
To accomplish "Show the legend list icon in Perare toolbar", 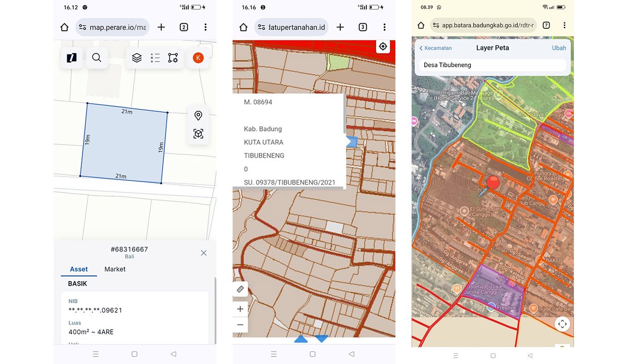I will (x=155, y=58).
